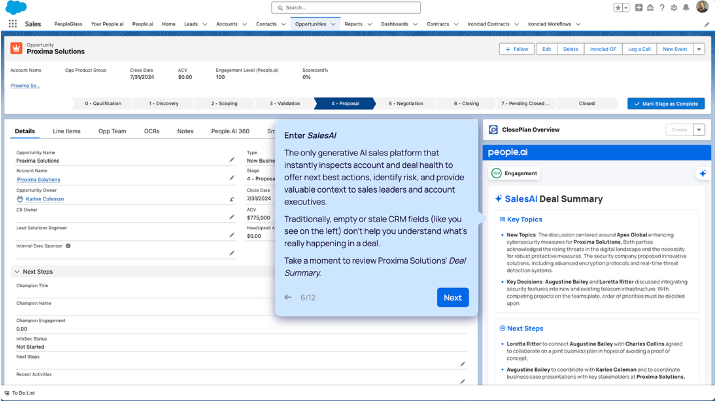Click the ClosePlan Create button
716x402 pixels.
click(679, 130)
